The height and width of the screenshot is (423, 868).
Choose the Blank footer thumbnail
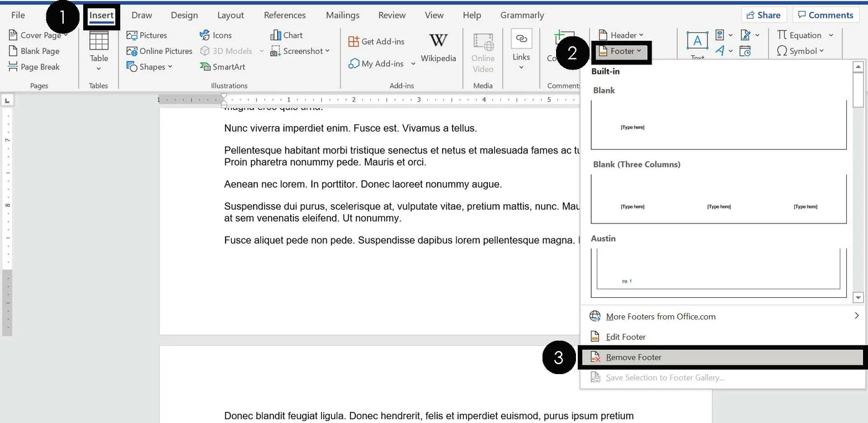tap(719, 125)
